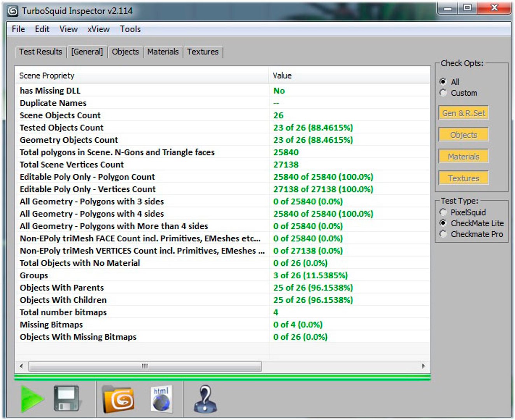The width and height of the screenshot is (515, 420).
Task: Select 'Non-EPoly triMesh FACE Count' row
Action: pyautogui.click(x=222, y=238)
